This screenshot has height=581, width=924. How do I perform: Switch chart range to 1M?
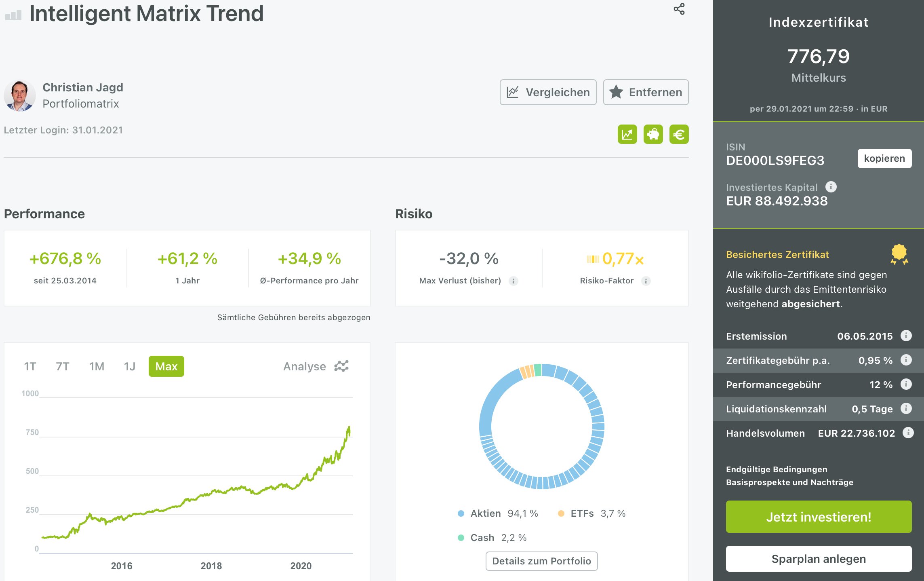tap(97, 366)
